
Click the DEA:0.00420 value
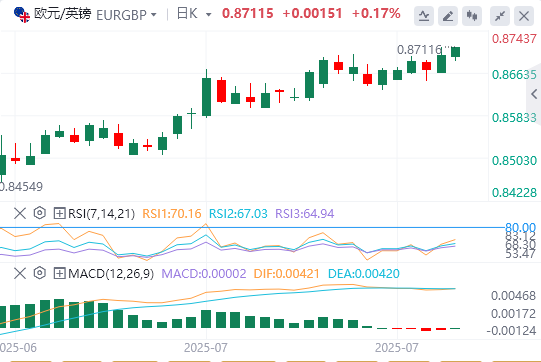[x=364, y=274]
